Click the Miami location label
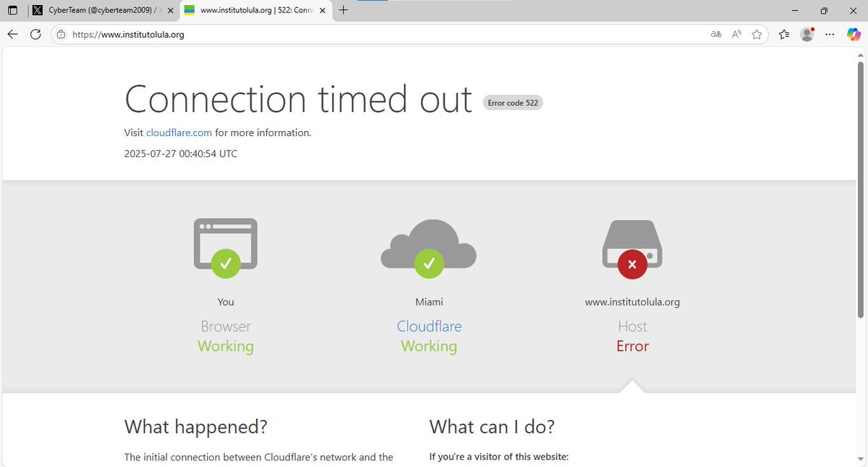868x467 pixels. 429,302
